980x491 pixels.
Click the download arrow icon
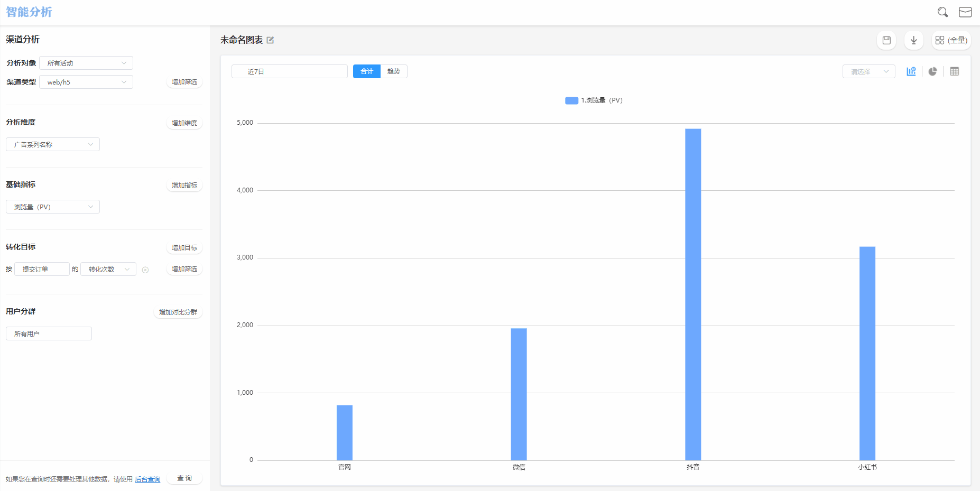913,40
